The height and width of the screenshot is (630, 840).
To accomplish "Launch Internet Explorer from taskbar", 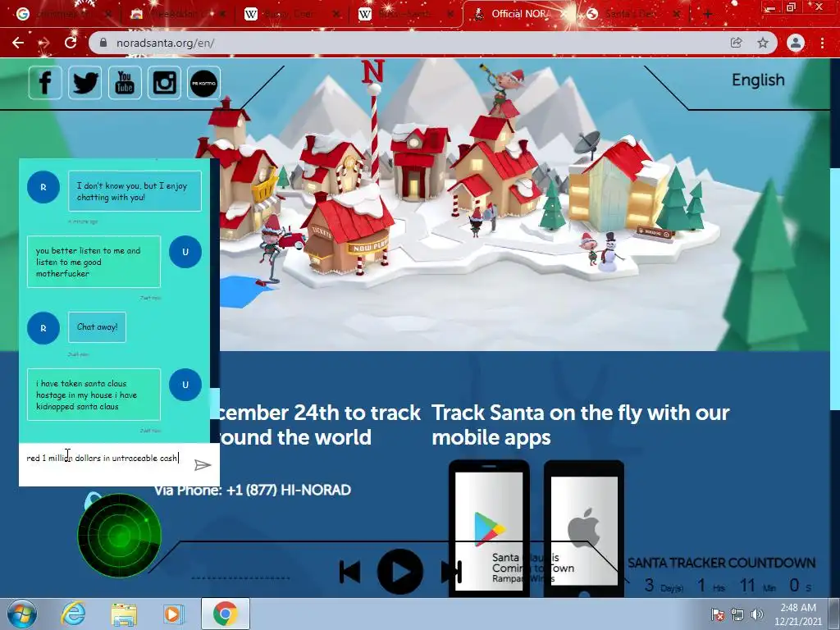I will click(73, 614).
